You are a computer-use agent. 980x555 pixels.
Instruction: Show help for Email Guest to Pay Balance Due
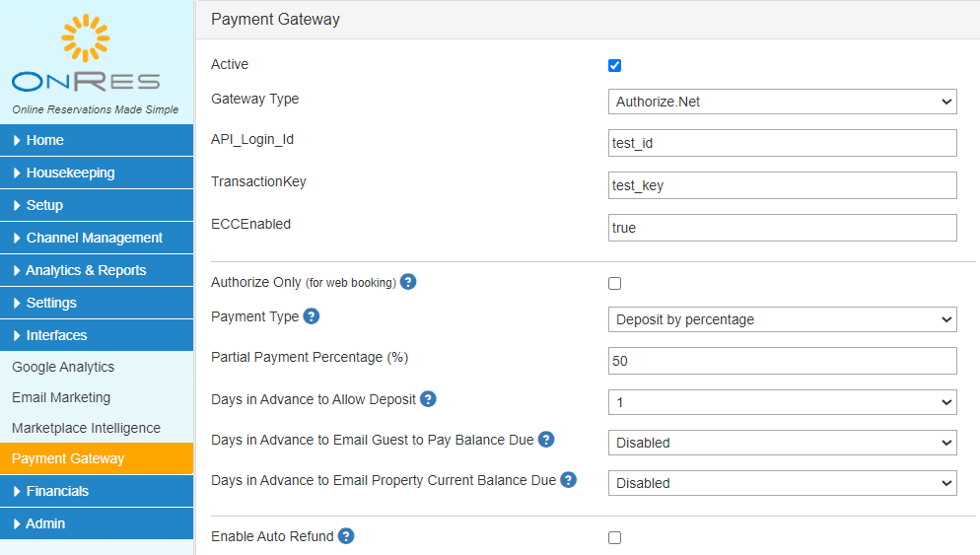pos(546,440)
